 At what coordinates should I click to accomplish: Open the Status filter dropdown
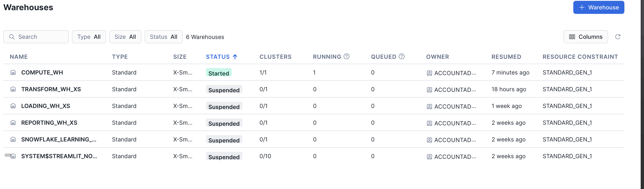pos(163,37)
